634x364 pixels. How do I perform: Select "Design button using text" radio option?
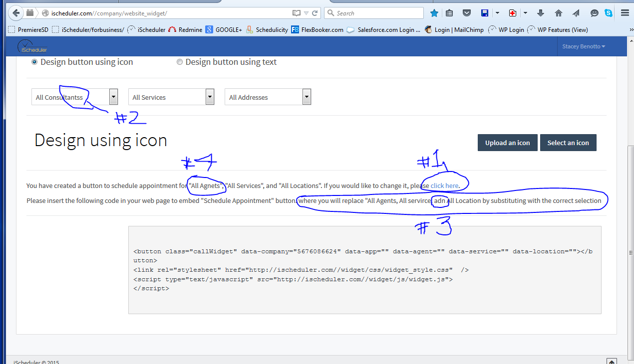click(x=180, y=62)
